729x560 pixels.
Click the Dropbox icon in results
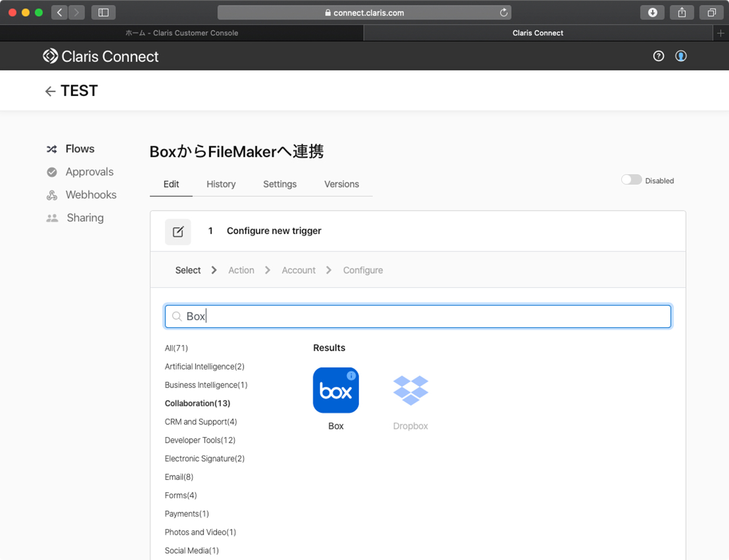tap(410, 390)
